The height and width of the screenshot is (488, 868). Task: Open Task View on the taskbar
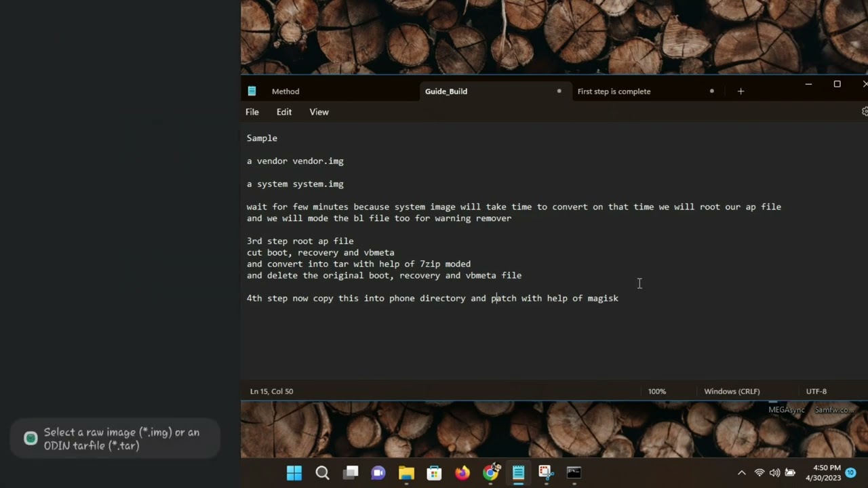click(x=351, y=473)
